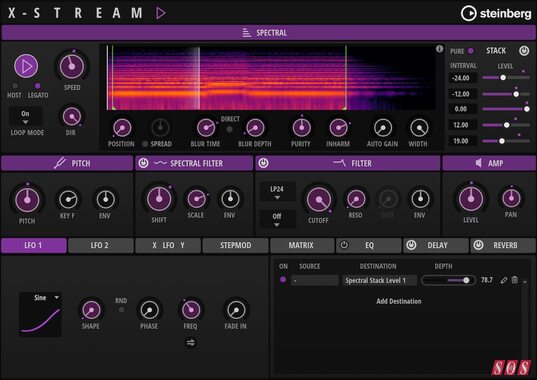
Task: Toggle the Pure indicator
Action: click(471, 51)
